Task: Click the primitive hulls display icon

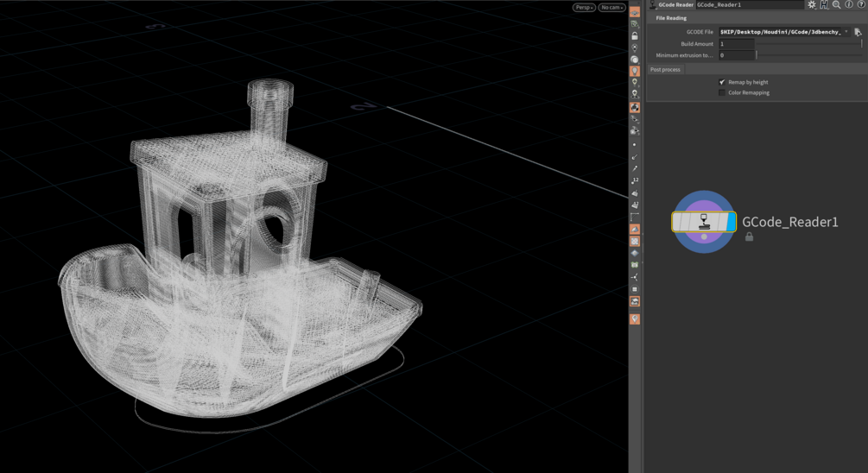Action: [x=635, y=217]
